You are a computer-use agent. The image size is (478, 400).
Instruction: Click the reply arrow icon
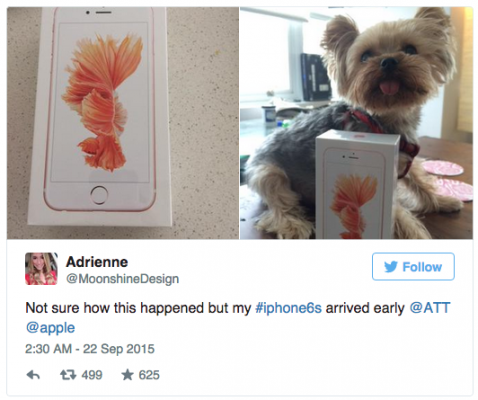pos(33,375)
